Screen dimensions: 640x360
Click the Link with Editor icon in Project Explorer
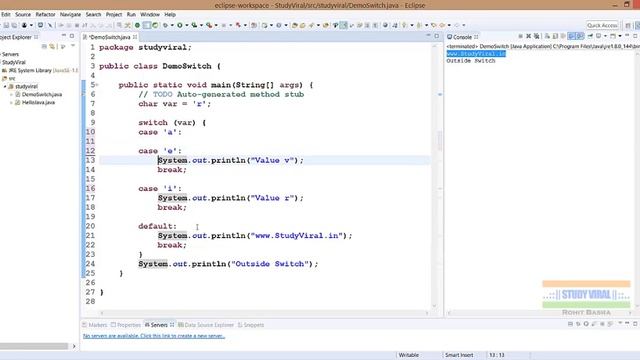(52, 46)
